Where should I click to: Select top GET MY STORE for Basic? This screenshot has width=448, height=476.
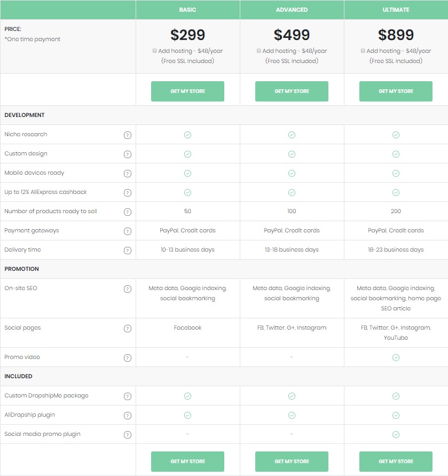pyautogui.click(x=187, y=91)
